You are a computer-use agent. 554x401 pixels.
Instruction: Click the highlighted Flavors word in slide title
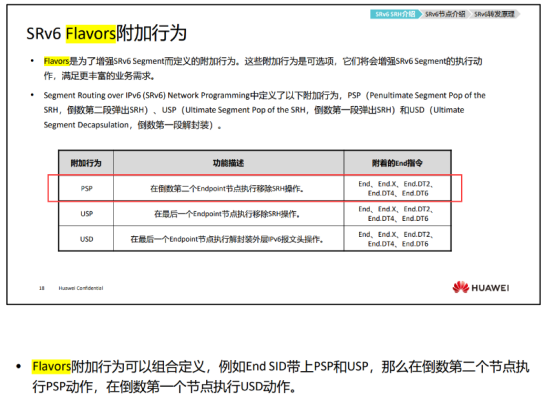[91, 34]
